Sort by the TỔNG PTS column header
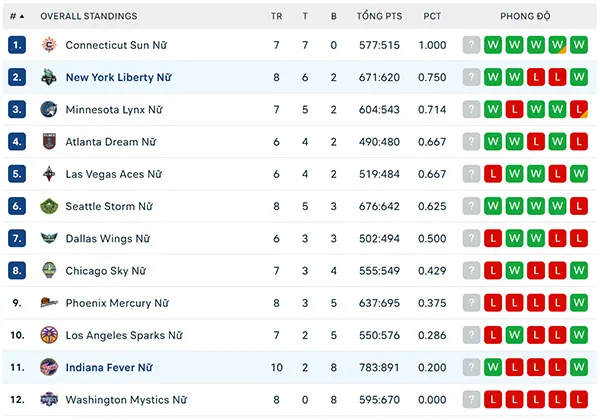 coord(379,16)
